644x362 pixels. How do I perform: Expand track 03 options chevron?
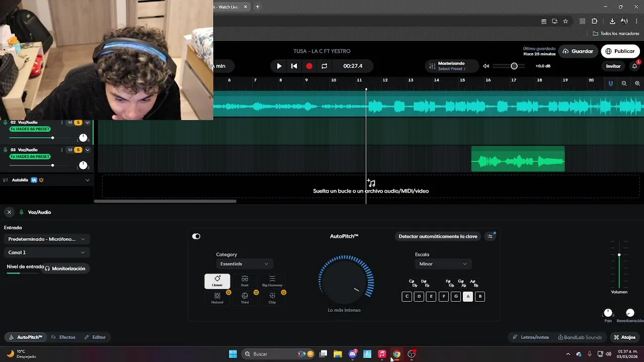[88, 150]
